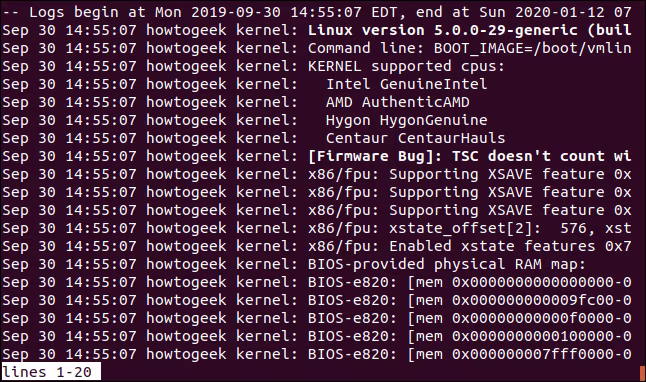Click the 'Intel GenuineIntel' entry
This screenshot has width=646, height=382.
point(406,84)
